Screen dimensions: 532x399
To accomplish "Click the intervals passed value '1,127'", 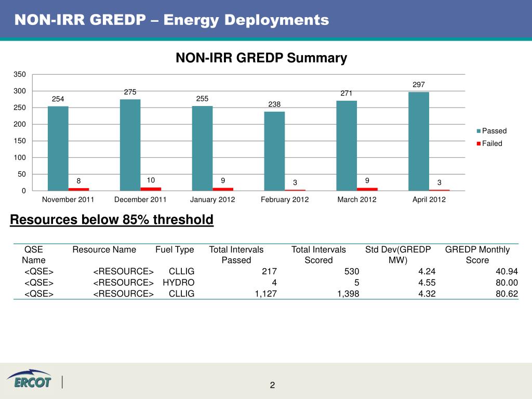I will tap(265, 294).
